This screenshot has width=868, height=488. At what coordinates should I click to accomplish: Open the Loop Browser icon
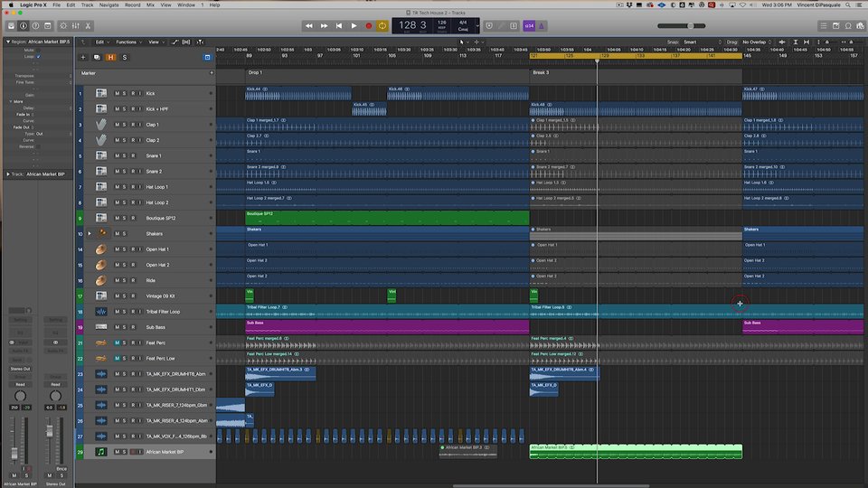point(848,26)
